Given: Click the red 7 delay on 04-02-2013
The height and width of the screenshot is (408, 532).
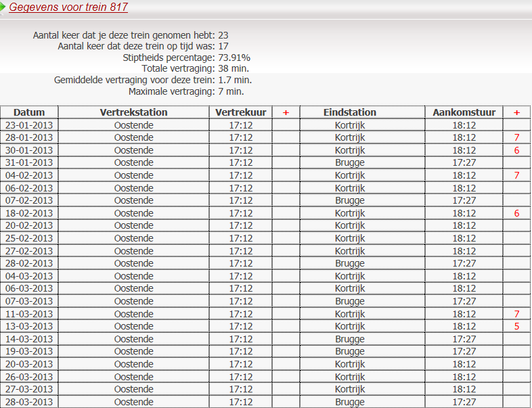Looking at the screenshot, I should tap(516, 175).
